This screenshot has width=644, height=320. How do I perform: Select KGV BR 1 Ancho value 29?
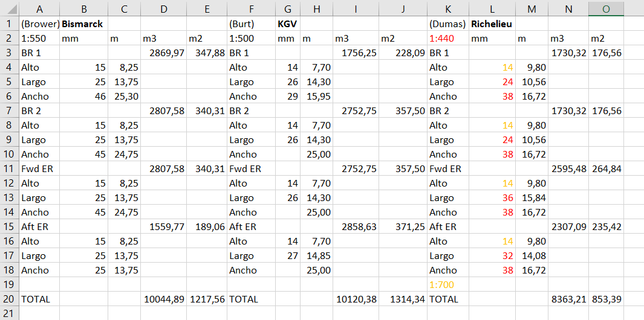click(x=288, y=97)
